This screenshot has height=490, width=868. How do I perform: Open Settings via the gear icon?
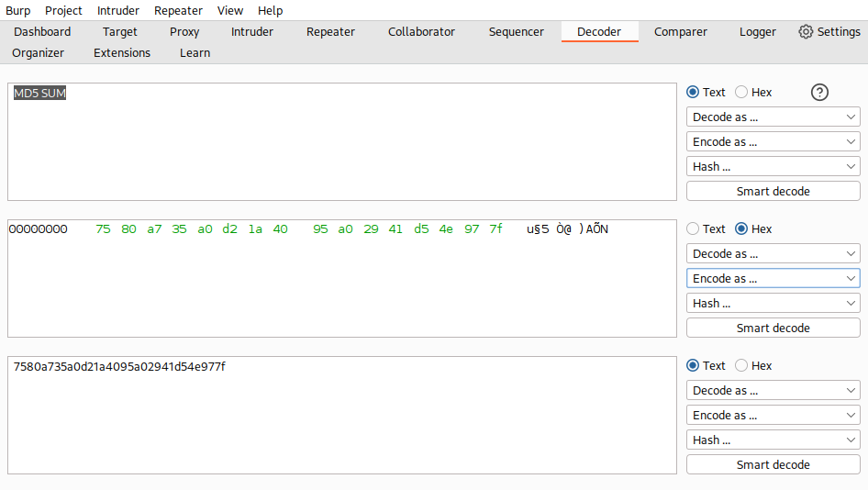pyautogui.click(x=806, y=32)
